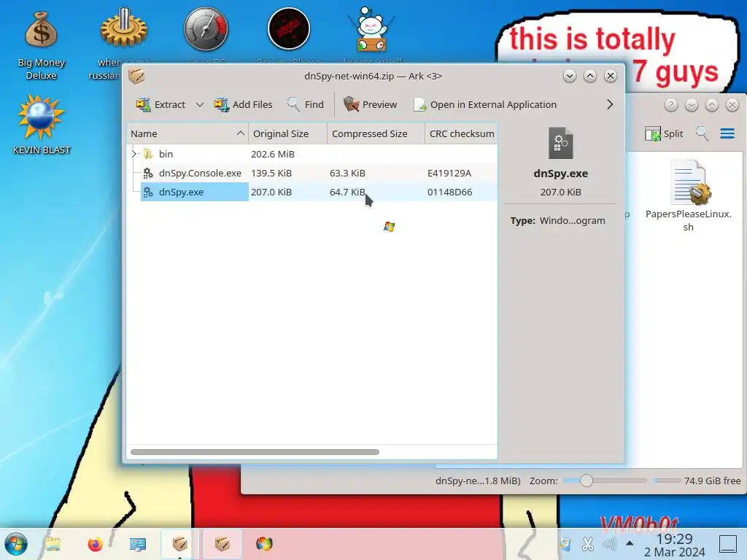Open the robot mascot desktop icon
Image resolution: width=747 pixels, height=560 pixels.
pos(371,29)
